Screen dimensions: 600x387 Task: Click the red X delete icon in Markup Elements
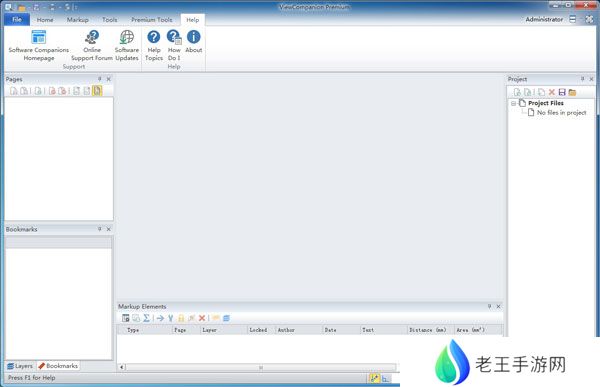click(202, 318)
